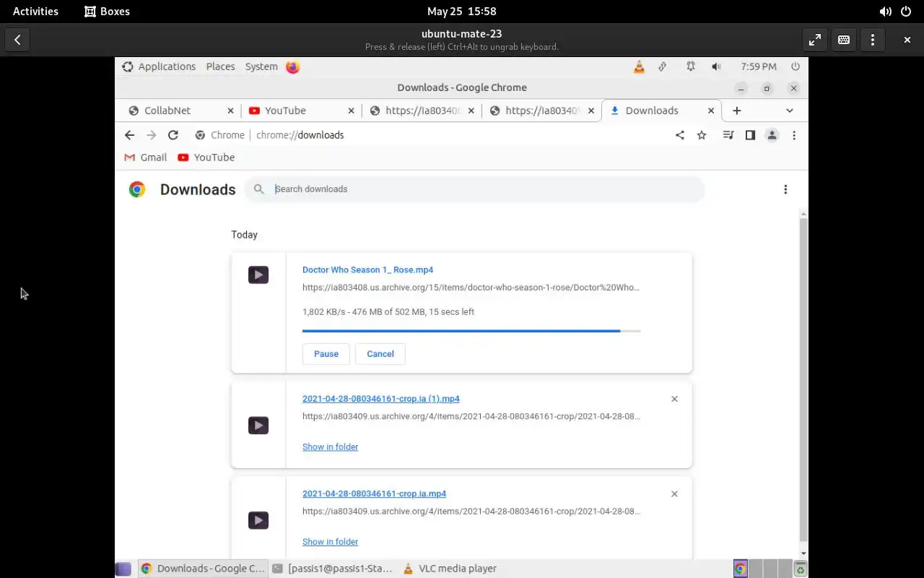Go back with Chrome's back arrow
Image resolution: width=924 pixels, height=578 pixels.
129,135
